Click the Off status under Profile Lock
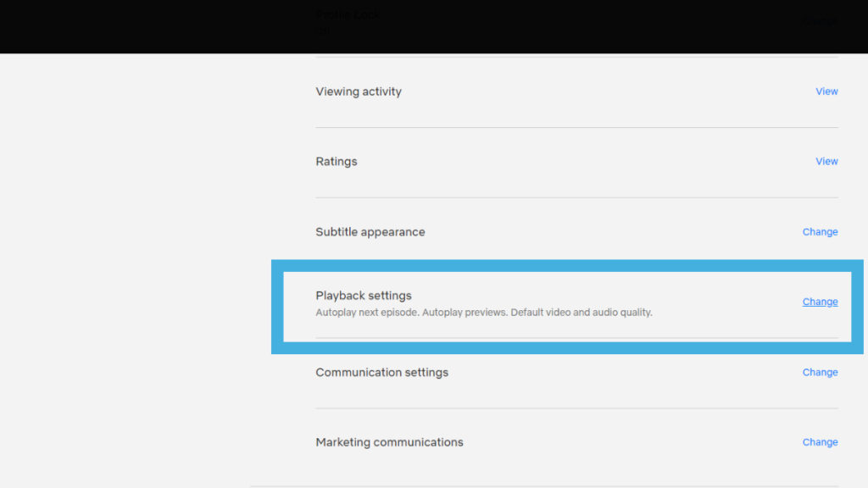 coord(321,30)
